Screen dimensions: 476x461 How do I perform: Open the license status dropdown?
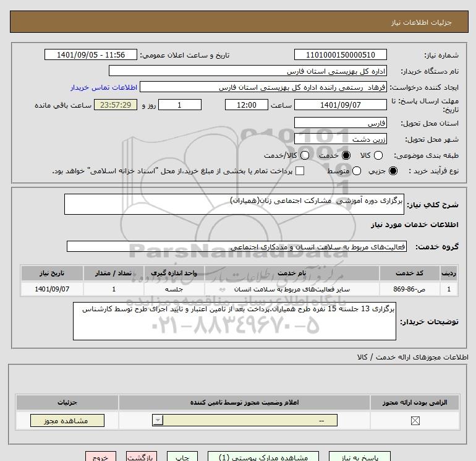click(245, 421)
